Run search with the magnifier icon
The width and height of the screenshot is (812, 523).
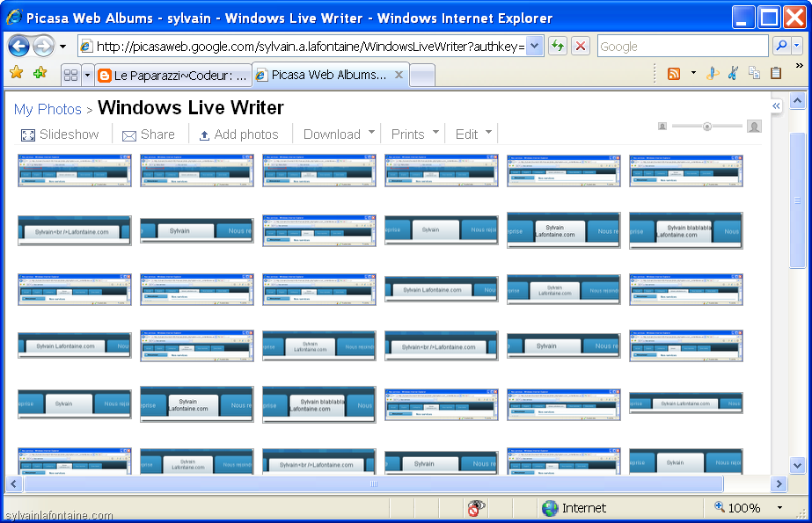click(781, 46)
